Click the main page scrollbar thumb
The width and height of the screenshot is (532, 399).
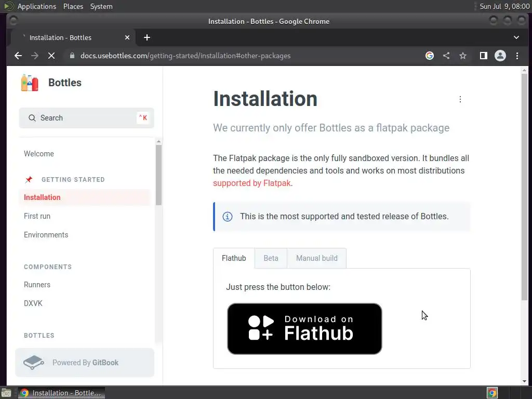point(525,187)
